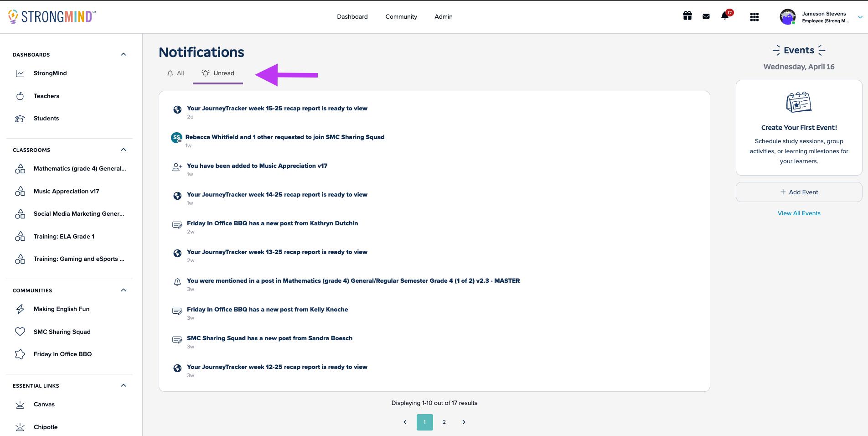Collapse the Dashboards sidebar section
Image resolution: width=868 pixels, height=436 pixels.
click(x=123, y=54)
